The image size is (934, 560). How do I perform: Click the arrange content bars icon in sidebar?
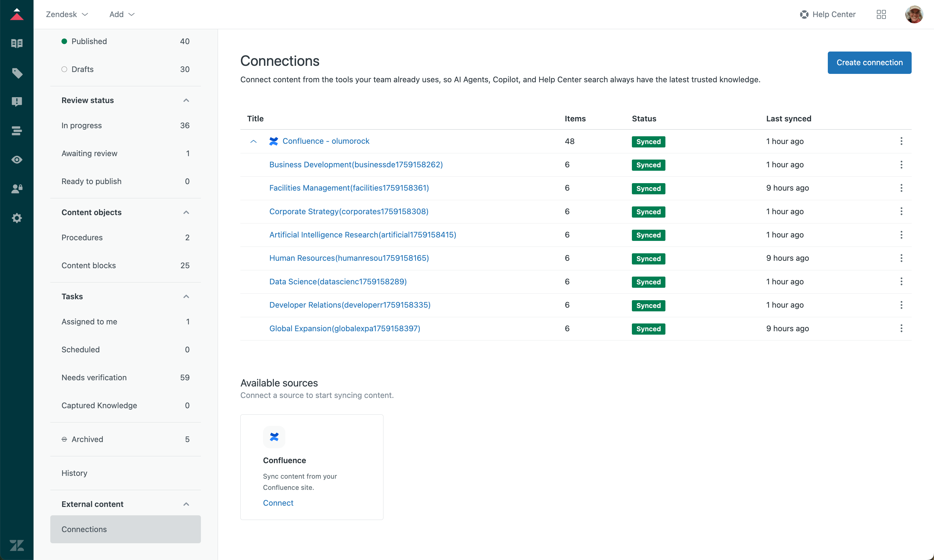click(16, 131)
